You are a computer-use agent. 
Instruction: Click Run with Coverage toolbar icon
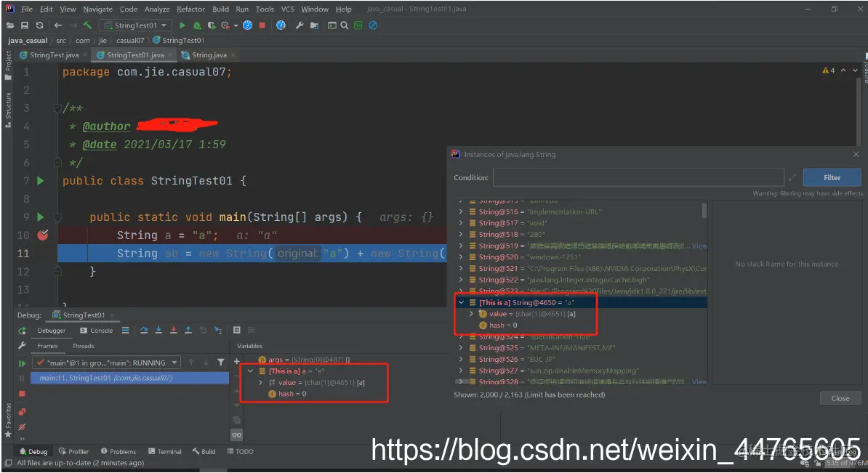[x=212, y=25]
